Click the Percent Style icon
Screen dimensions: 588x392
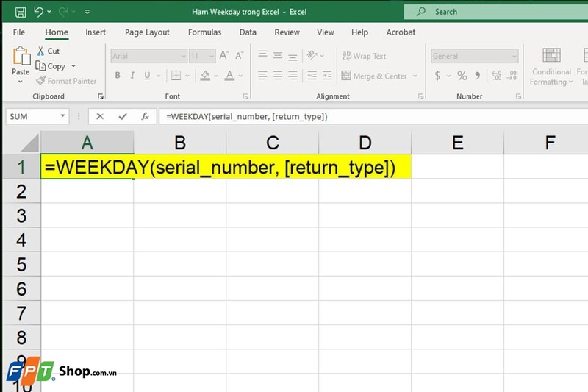pos(462,76)
